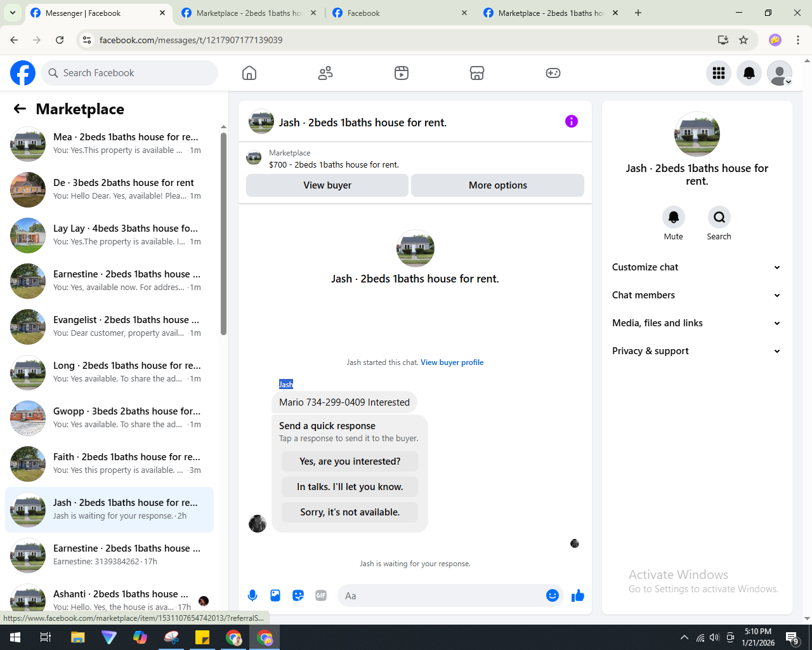Open the View buyer profile link
This screenshot has height=650, width=812.
pyautogui.click(x=452, y=362)
